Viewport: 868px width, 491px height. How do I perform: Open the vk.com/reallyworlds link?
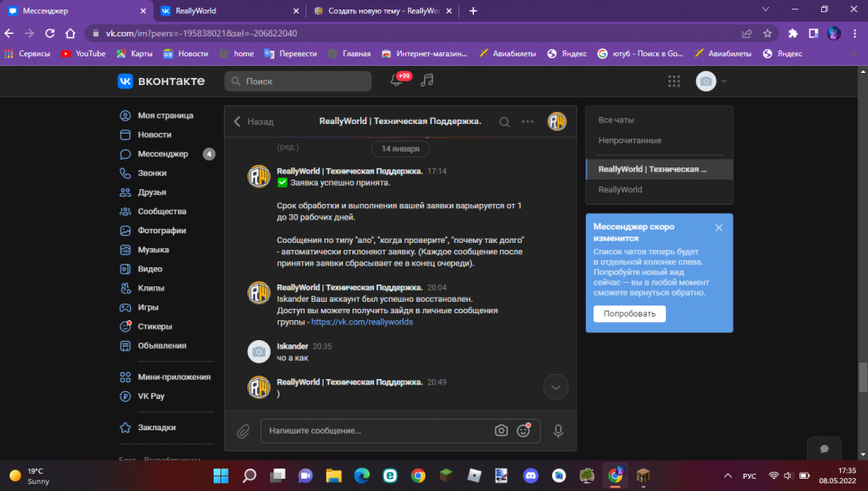pos(361,322)
